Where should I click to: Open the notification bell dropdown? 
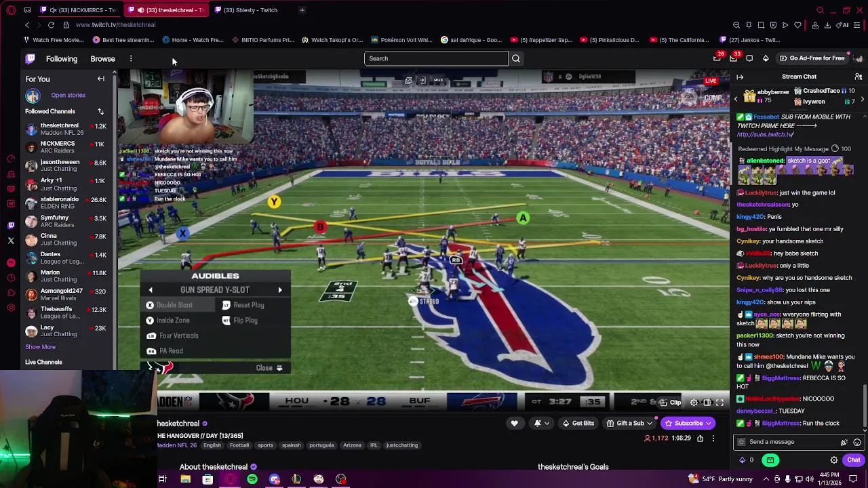[x=541, y=424]
